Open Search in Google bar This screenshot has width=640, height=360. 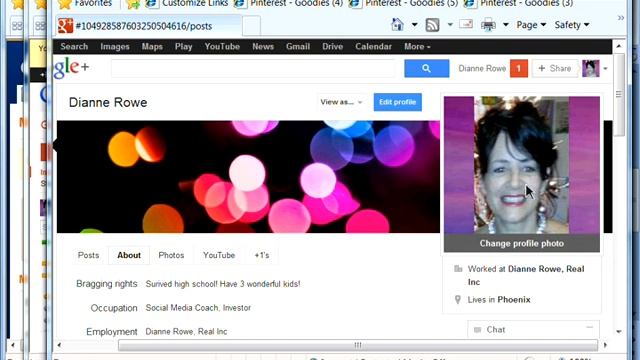coord(74,47)
